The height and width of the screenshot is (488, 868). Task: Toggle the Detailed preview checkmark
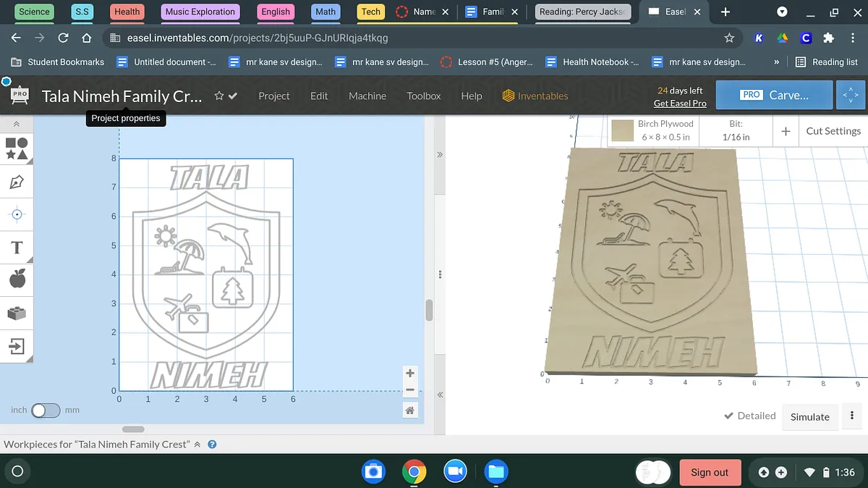[749, 416]
